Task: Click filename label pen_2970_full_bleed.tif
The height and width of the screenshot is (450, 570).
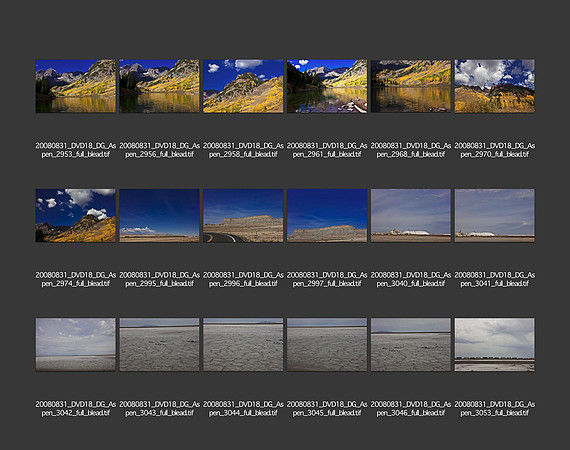Action: [495, 154]
